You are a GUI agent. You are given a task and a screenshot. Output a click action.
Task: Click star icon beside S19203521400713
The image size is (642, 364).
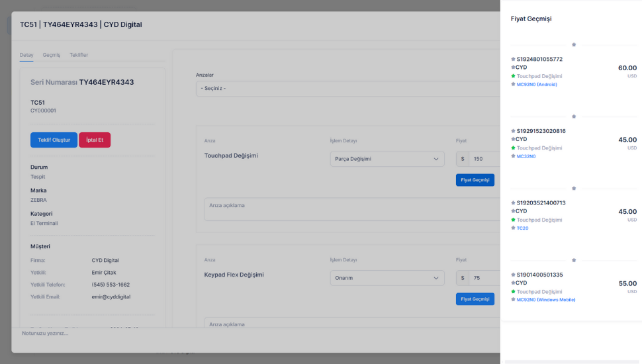[x=513, y=203]
